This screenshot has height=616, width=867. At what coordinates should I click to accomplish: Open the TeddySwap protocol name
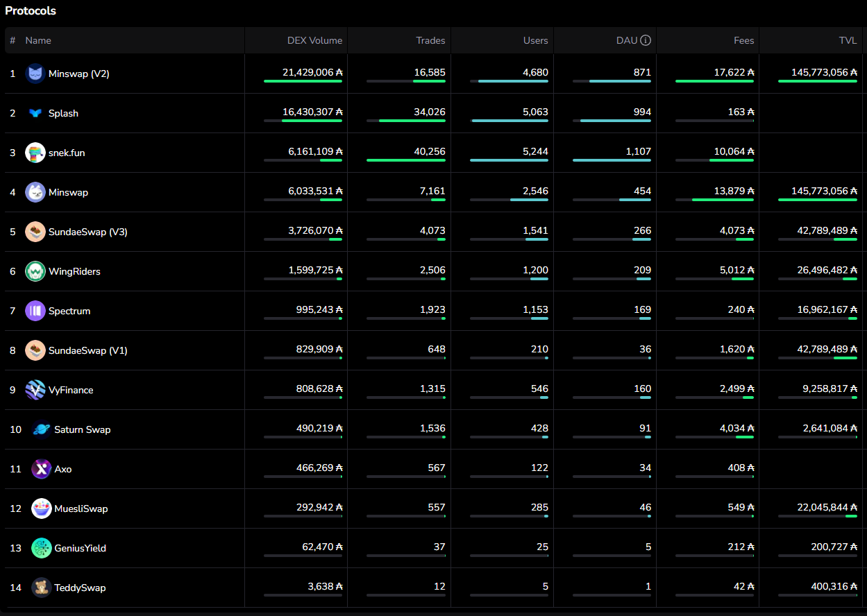click(x=80, y=588)
